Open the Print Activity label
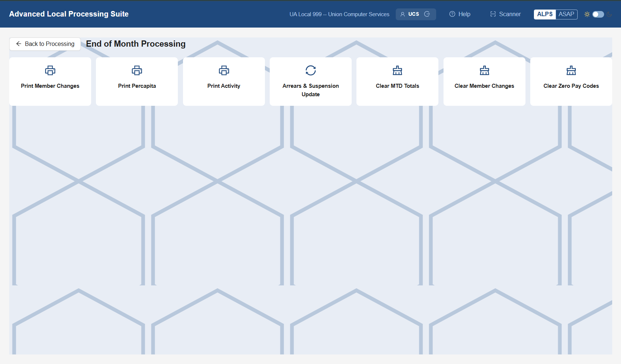621x364 pixels. pos(224,86)
